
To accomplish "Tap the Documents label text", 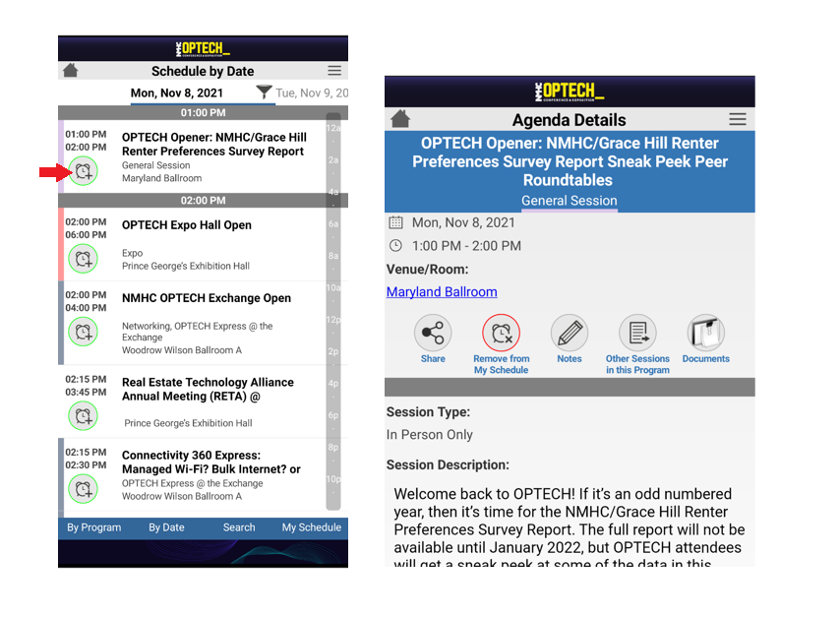I will pos(706,358).
